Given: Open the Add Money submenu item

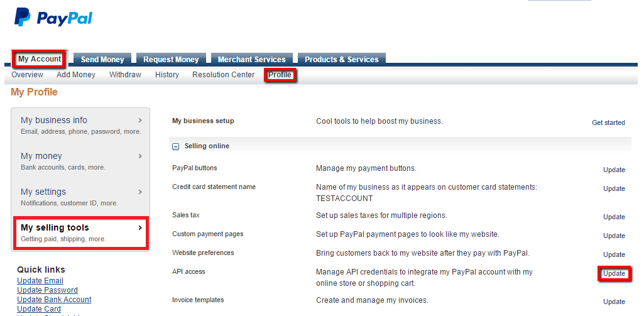Looking at the screenshot, I should [76, 75].
